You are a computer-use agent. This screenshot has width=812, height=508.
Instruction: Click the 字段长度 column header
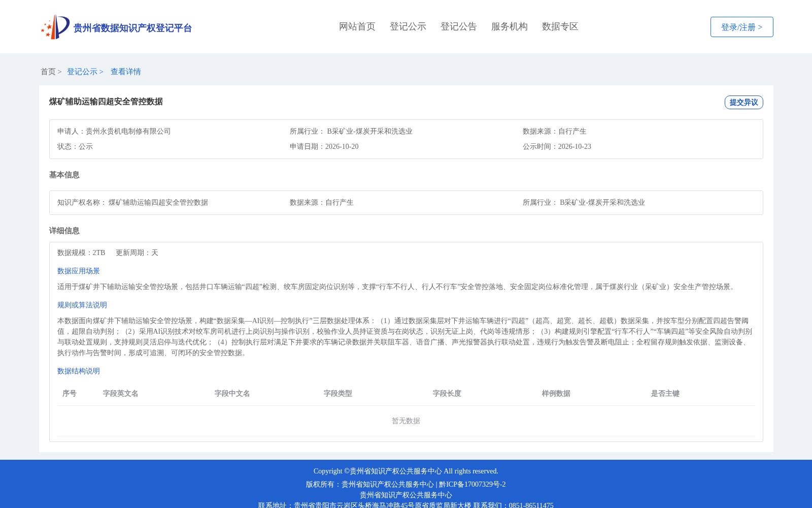point(447,394)
